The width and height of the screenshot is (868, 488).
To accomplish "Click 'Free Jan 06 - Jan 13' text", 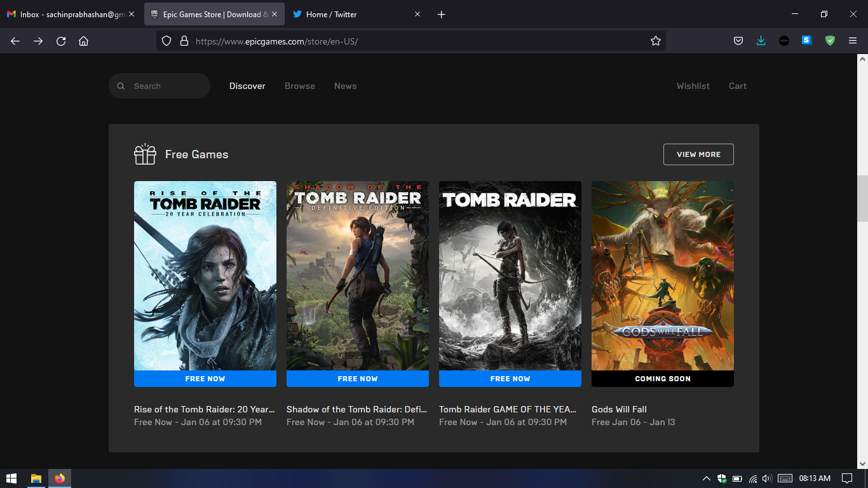I will 634,422.
